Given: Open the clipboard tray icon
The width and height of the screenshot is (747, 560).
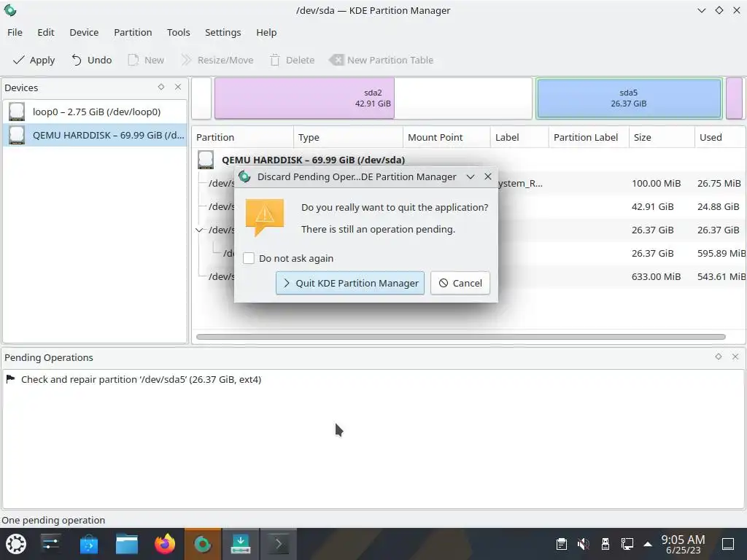Looking at the screenshot, I should click(x=562, y=544).
